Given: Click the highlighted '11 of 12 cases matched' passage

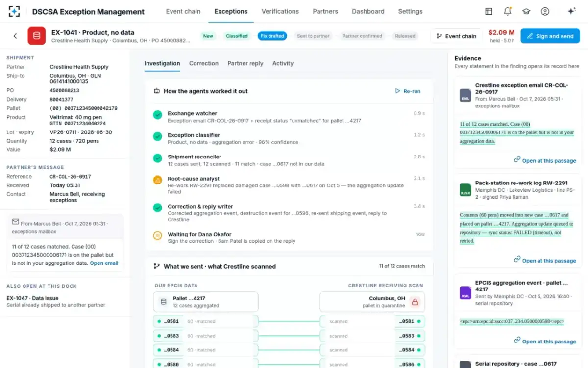Looking at the screenshot, I should tap(517, 132).
